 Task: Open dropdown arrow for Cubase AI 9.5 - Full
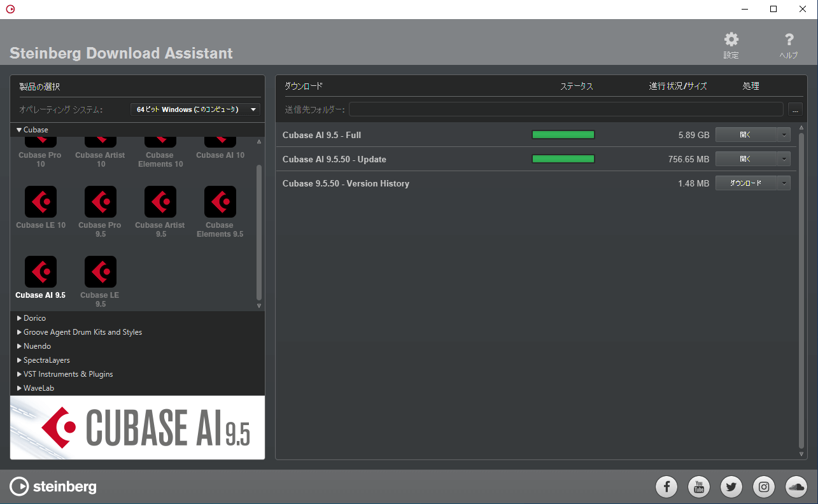(x=784, y=135)
